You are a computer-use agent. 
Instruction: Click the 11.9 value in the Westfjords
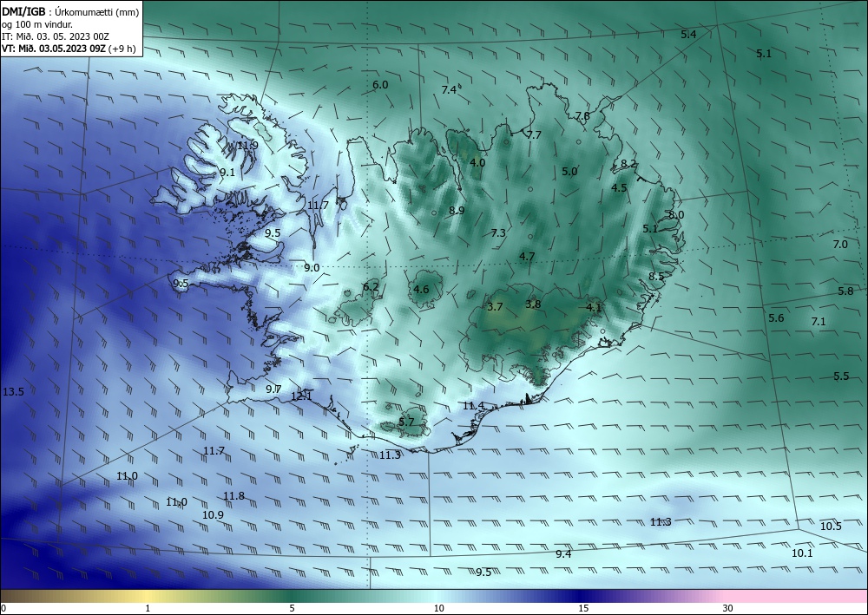(247, 146)
